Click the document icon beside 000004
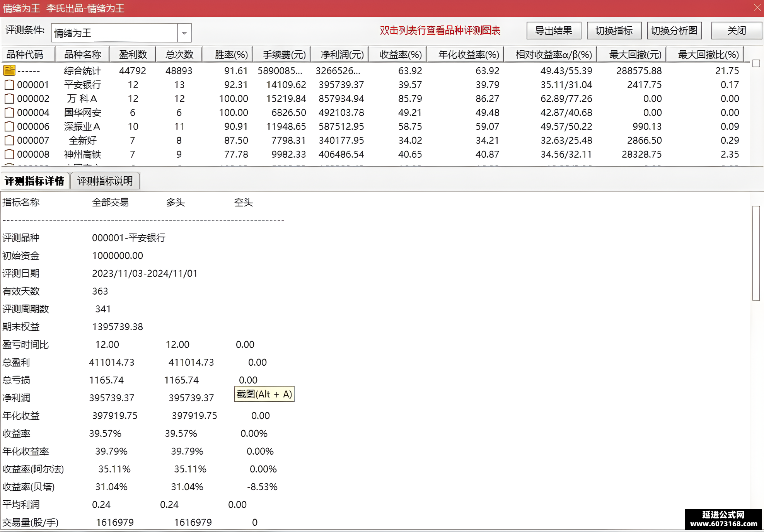The image size is (764, 532). pos(9,113)
